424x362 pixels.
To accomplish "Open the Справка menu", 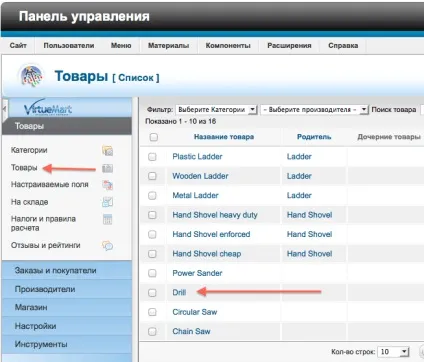I will (x=343, y=46).
